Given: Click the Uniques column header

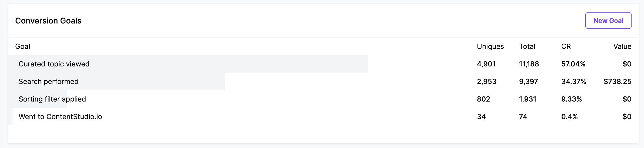Looking at the screenshot, I should [x=490, y=46].
